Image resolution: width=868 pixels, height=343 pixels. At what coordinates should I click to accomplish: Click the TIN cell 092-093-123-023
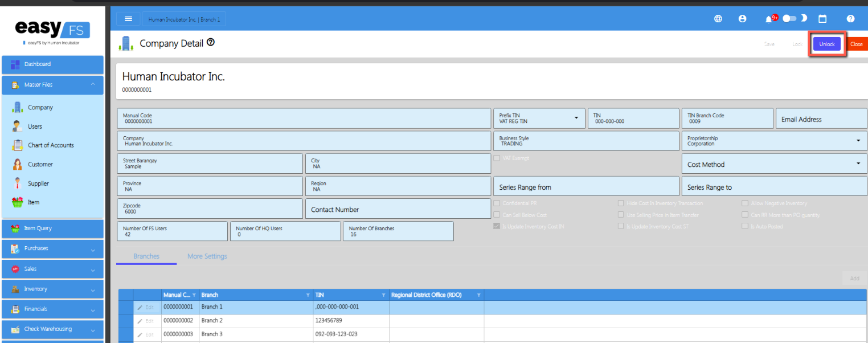click(351, 334)
